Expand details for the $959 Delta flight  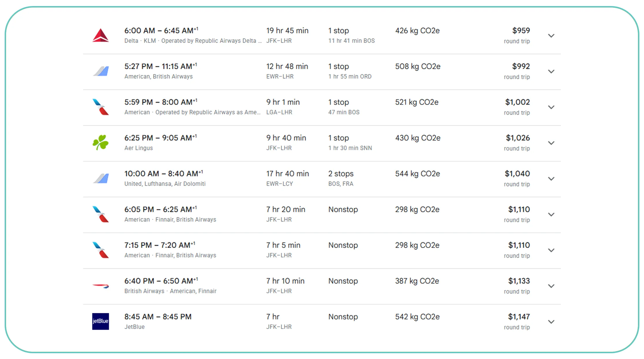(551, 36)
